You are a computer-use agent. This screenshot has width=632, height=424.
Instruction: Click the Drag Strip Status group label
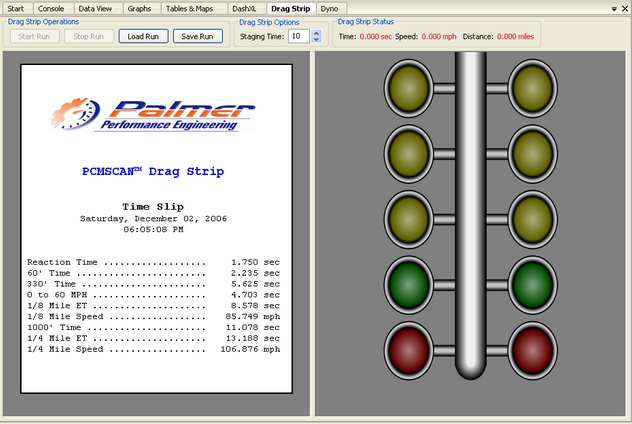click(x=366, y=22)
